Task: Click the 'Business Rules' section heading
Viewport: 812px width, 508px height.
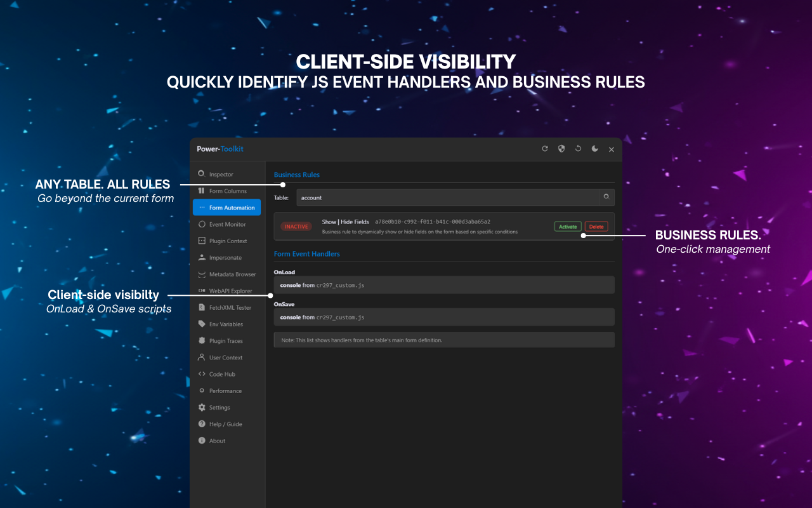Action: click(x=297, y=175)
